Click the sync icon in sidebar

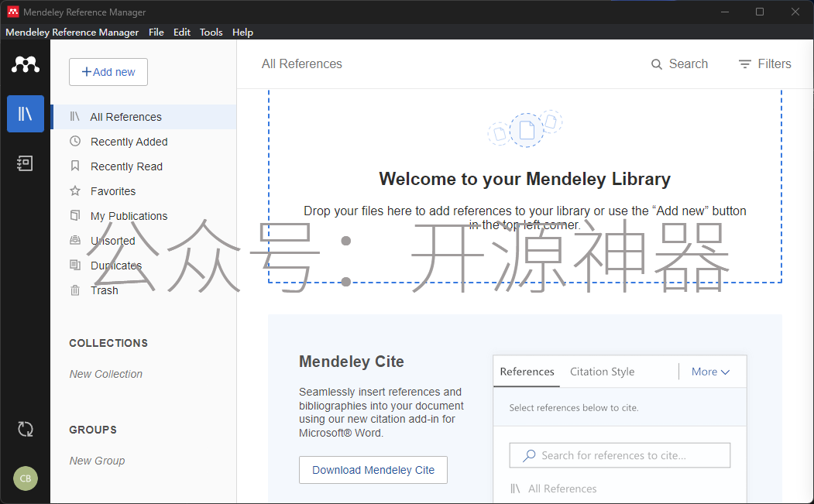(26, 429)
